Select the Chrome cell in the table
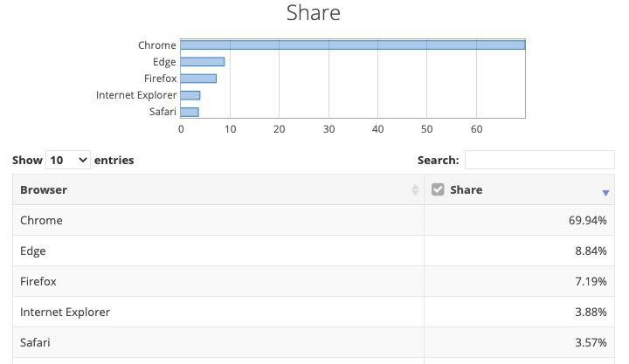The width and height of the screenshot is (629, 364). (42, 221)
